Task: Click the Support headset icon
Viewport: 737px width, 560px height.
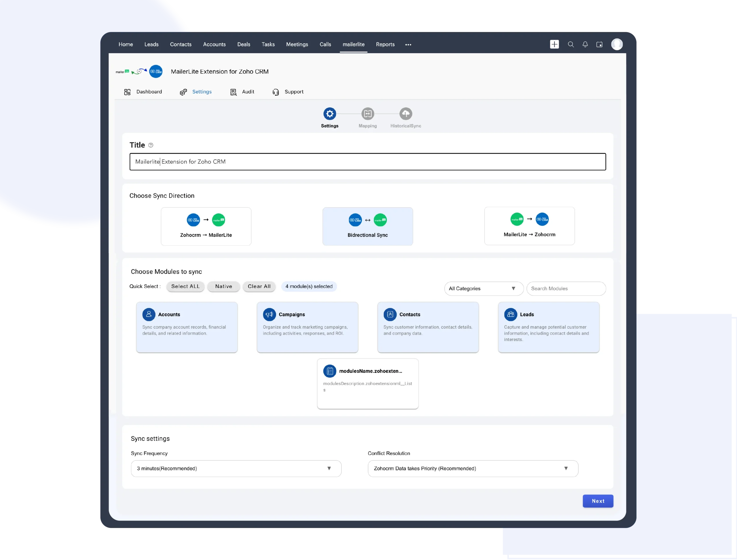Action: [276, 92]
